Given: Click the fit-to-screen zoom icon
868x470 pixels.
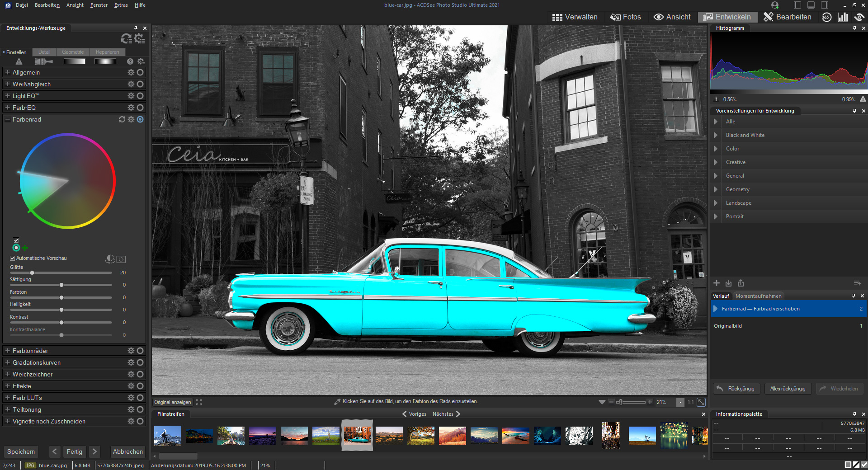Looking at the screenshot, I should tap(701, 402).
